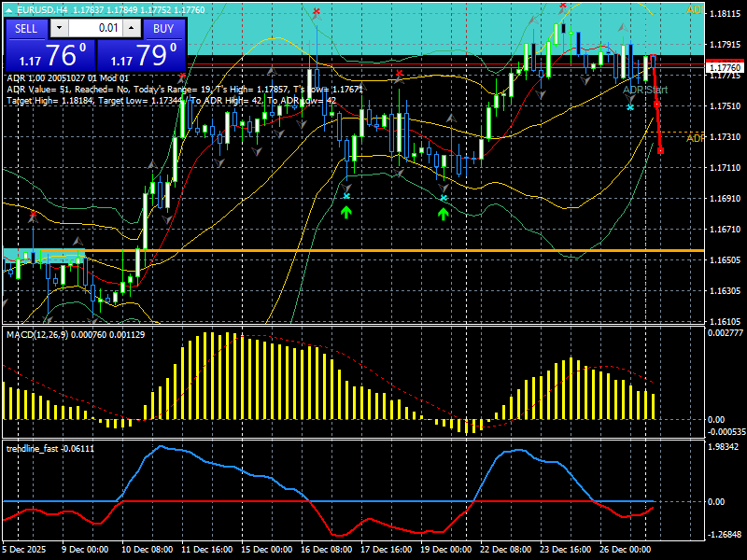Decrease lot volume with the down arrow
This screenshot has height=560, width=747.
pos(59,28)
